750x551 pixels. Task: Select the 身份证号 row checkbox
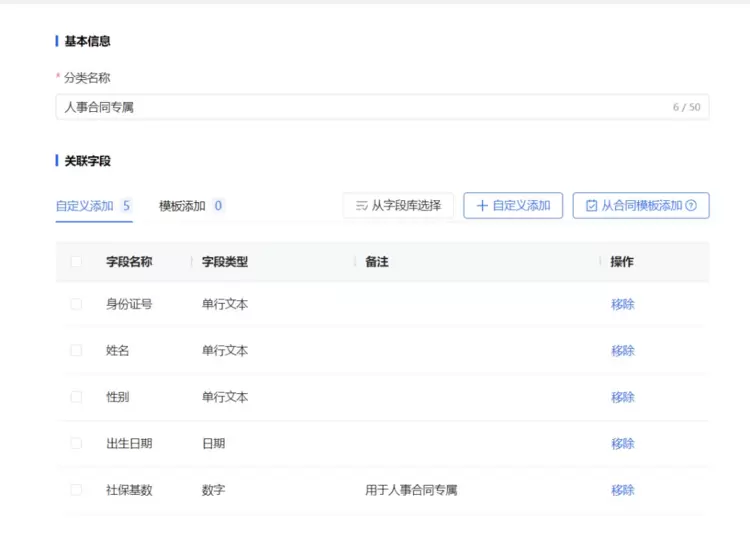tap(77, 304)
